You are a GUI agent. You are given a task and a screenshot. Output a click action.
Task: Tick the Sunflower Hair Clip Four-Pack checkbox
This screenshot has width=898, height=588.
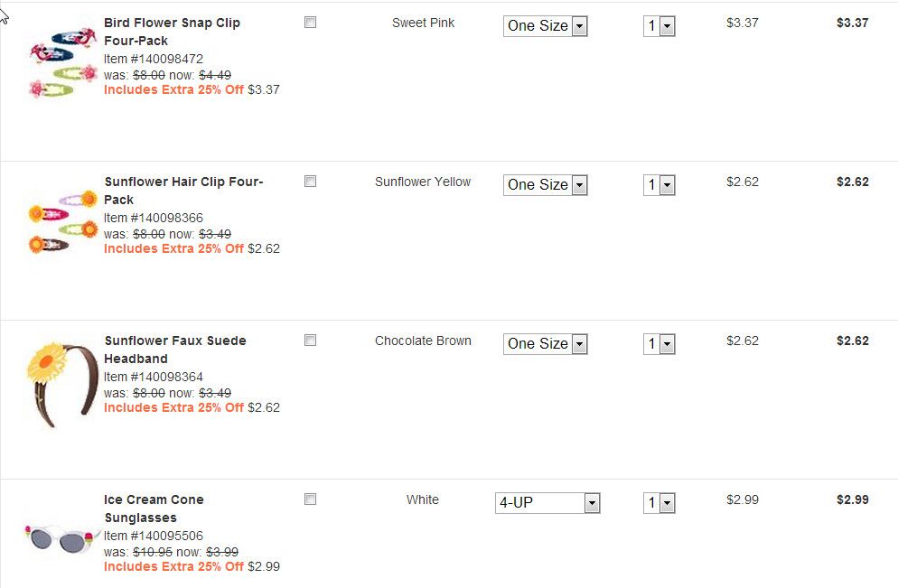[x=311, y=182]
